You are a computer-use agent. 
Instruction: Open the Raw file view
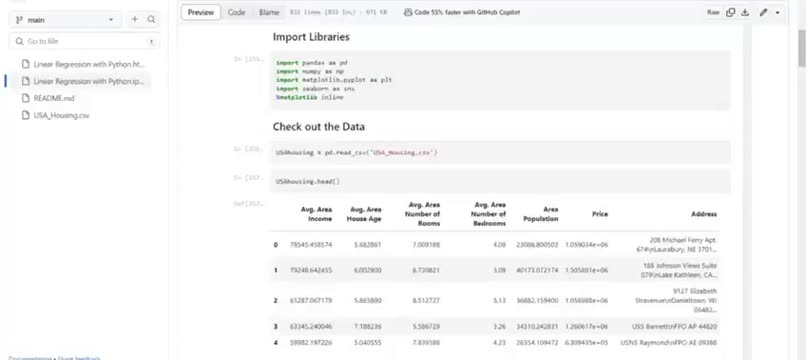pos(713,12)
